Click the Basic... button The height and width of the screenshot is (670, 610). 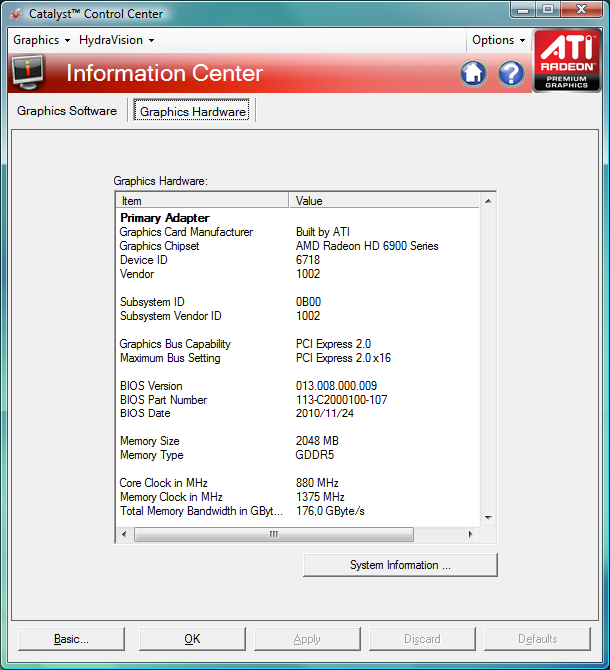[71, 639]
